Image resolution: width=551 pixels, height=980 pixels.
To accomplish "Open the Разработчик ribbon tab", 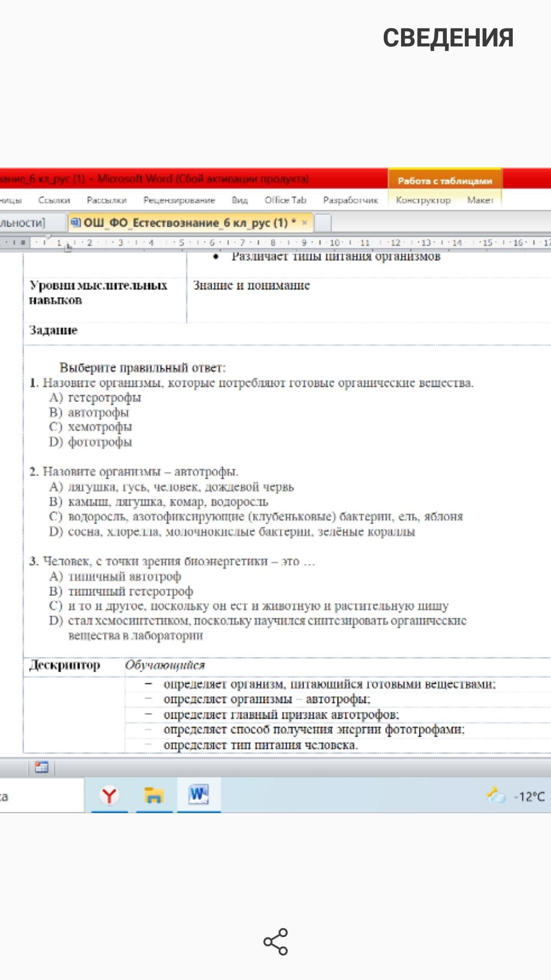I will click(x=350, y=200).
